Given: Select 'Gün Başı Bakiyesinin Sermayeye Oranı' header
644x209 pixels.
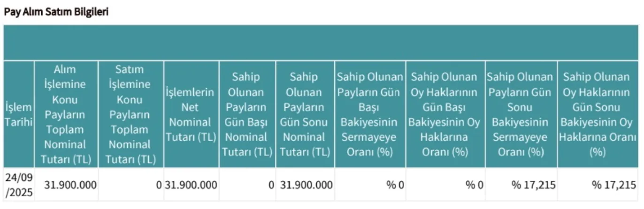Looking at the screenshot, I should click(370, 114).
